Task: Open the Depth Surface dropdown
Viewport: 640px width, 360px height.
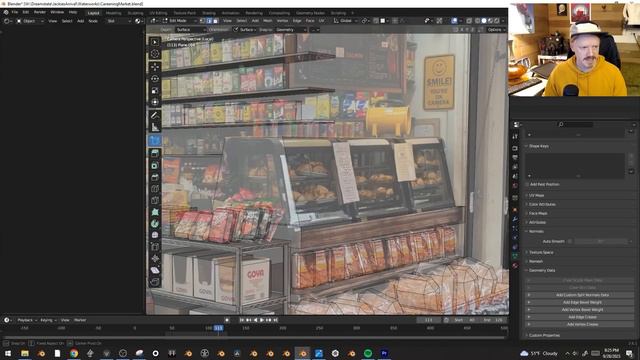Action: (190, 29)
